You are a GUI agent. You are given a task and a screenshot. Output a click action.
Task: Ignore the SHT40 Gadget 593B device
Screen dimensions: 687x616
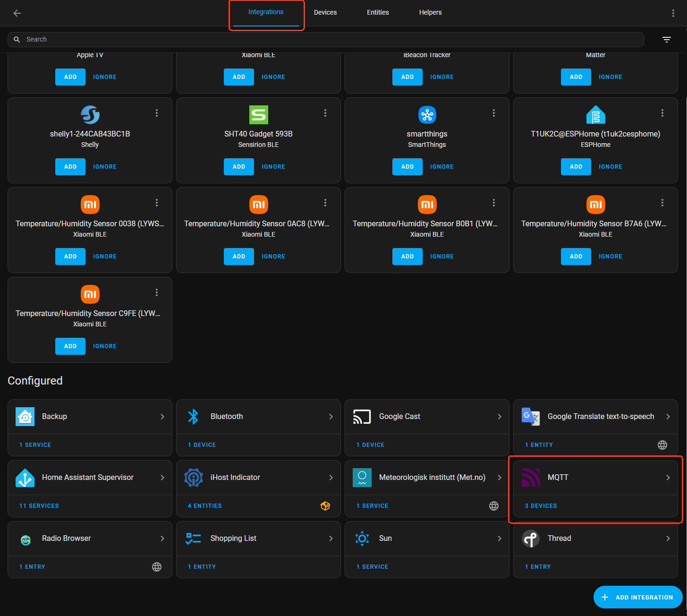pyautogui.click(x=273, y=167)
